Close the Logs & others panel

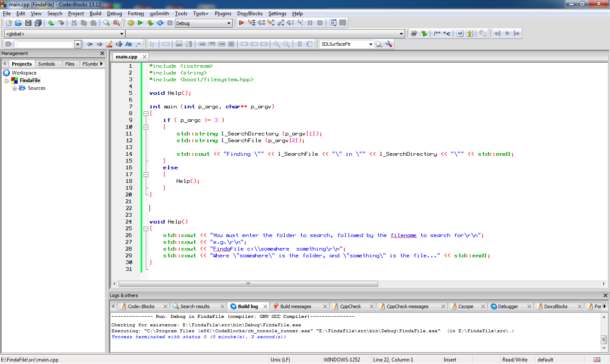tap(605, 295)
